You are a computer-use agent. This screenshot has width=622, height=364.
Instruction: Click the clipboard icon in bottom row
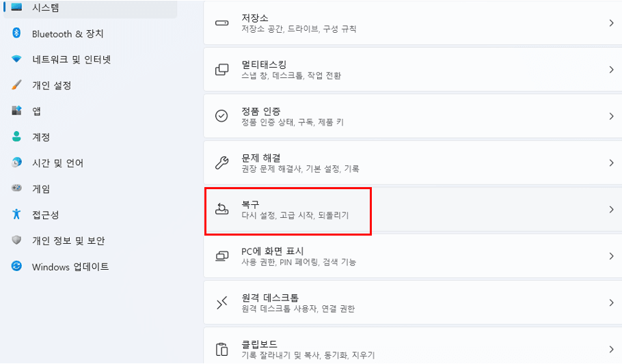(x=221, y=350)
